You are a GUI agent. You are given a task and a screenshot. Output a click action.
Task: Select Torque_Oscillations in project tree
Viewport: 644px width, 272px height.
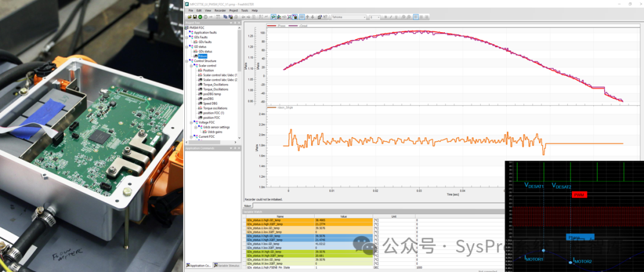point(211,84)
